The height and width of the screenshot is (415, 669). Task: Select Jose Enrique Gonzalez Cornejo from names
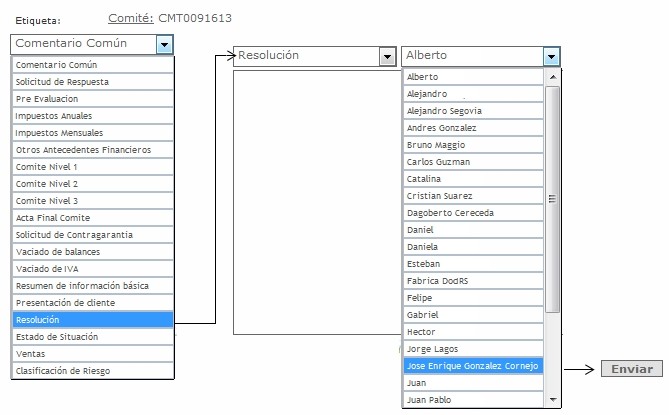pos(473,366)
